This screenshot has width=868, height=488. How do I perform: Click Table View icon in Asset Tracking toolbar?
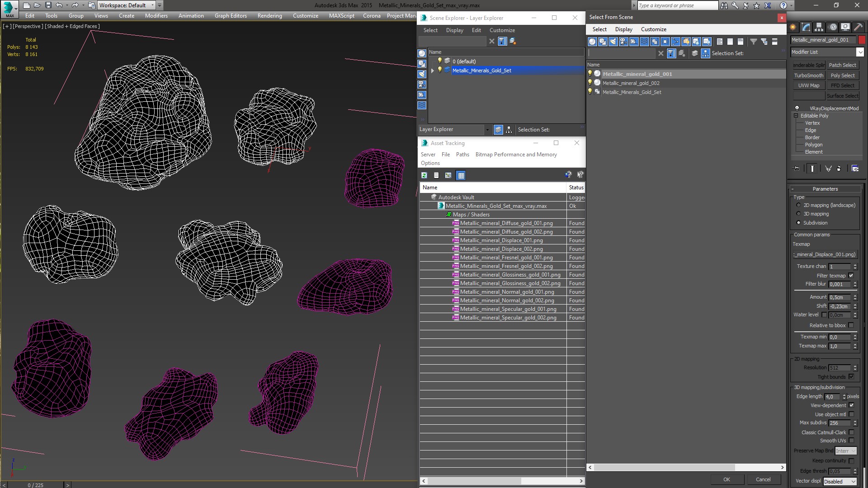tap(461, 175)
